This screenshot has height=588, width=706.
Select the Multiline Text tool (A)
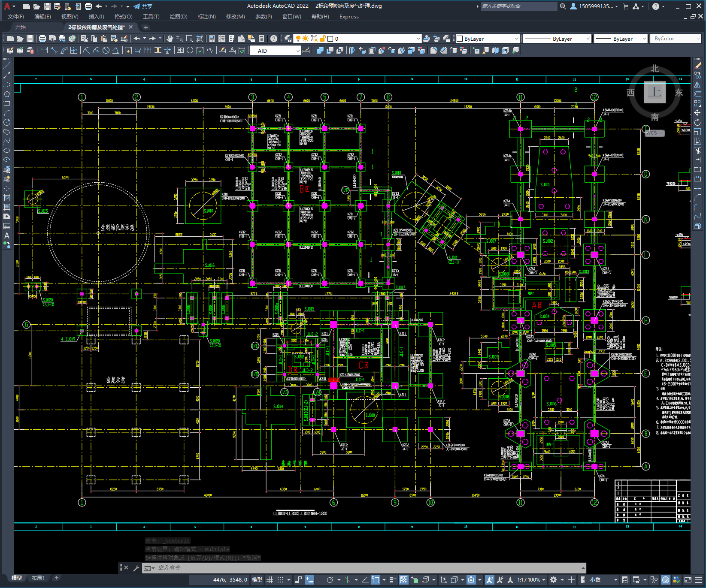coord(7,235)
